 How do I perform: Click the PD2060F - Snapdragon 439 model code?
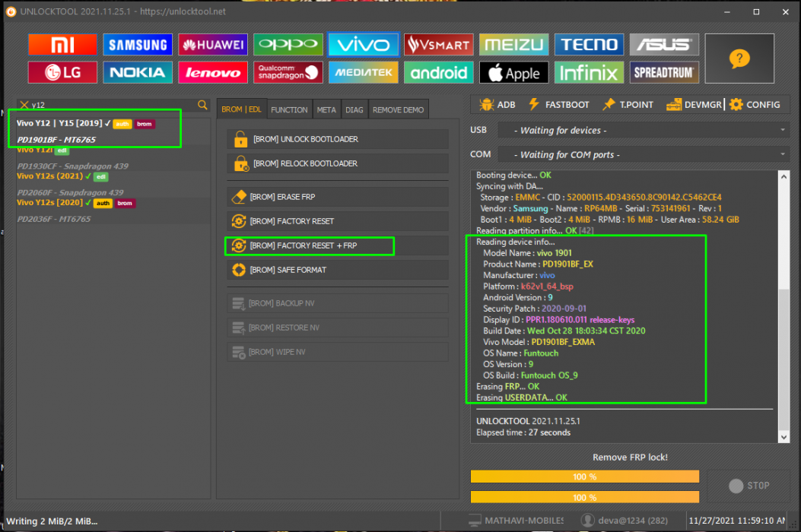(70, 192)
